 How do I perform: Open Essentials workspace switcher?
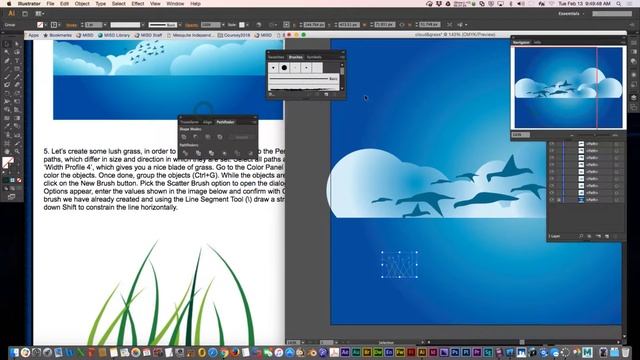point(571,13)
